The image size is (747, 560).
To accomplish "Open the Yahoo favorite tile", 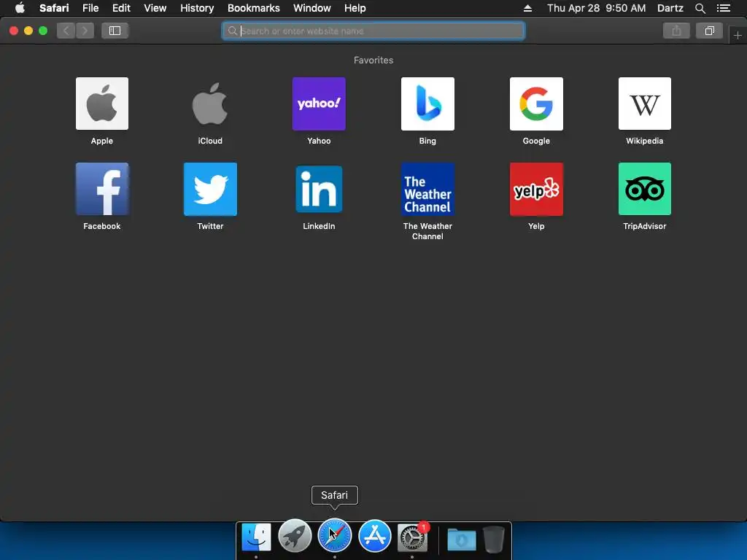I will [319, 104].
